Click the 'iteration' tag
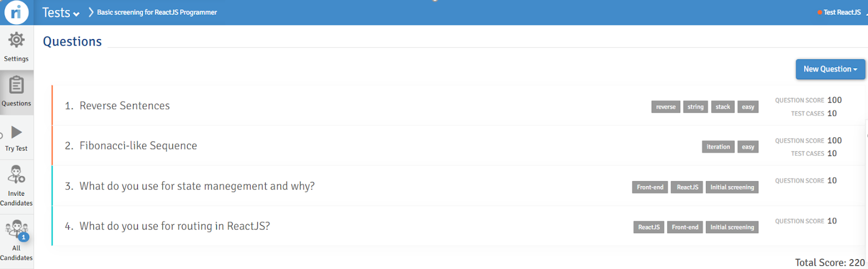The image size is (868, 269). pos(718,147)
